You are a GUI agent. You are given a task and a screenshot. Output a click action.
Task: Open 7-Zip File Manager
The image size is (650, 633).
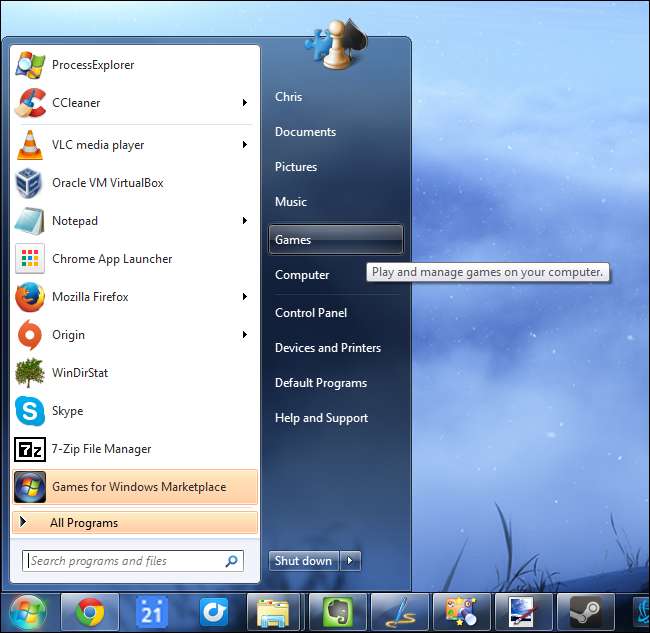[x=101, y=449]
